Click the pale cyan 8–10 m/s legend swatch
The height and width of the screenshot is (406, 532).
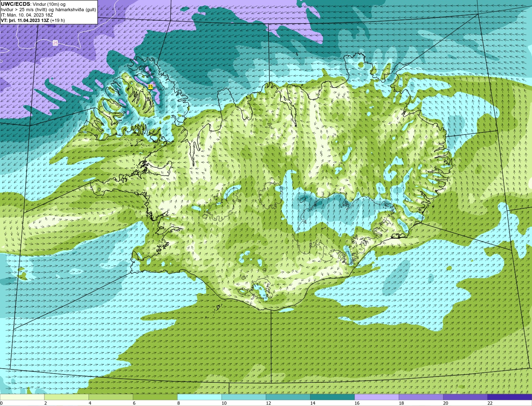pos(199,397)
